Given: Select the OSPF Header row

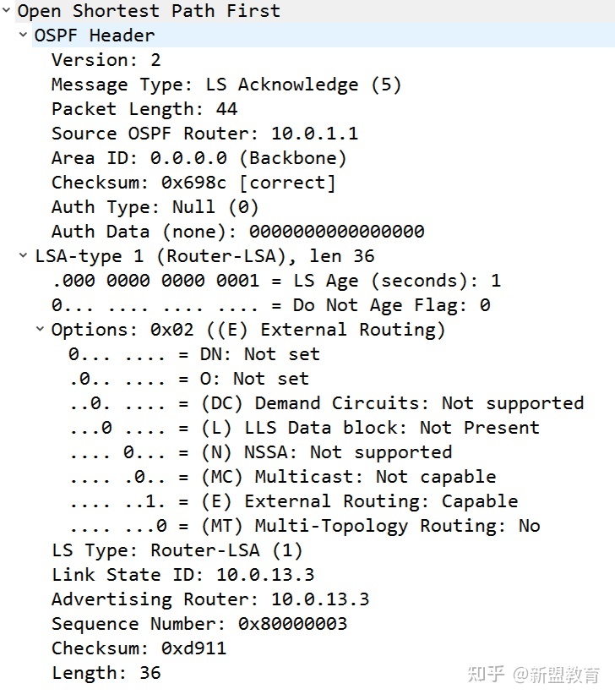Looking at the screenshot, I should click(324, 36).
